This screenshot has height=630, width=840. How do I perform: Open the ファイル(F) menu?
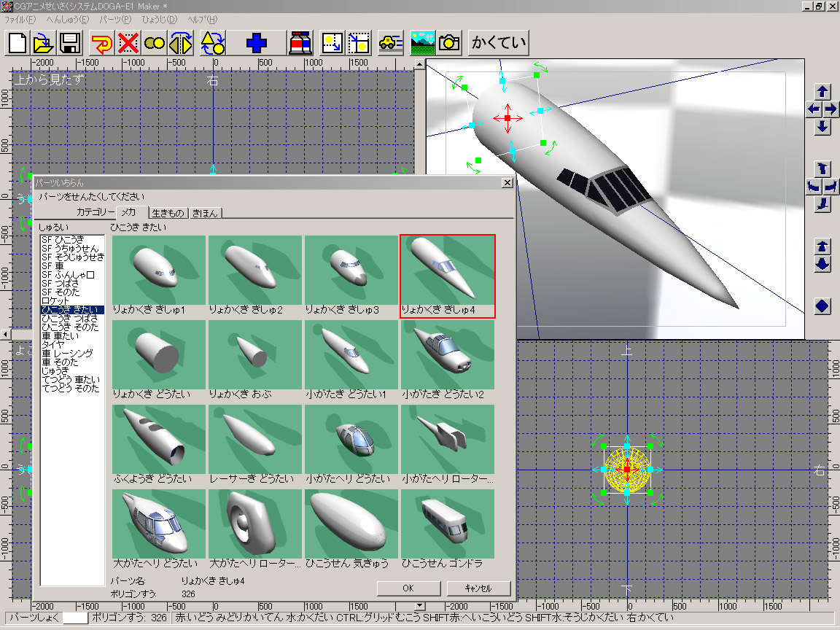(20, 19)
